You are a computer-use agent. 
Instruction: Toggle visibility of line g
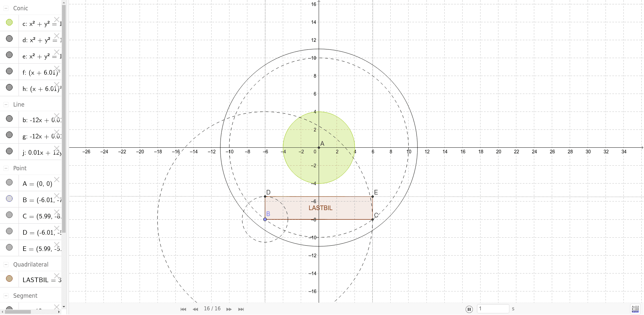pos(9,135)
